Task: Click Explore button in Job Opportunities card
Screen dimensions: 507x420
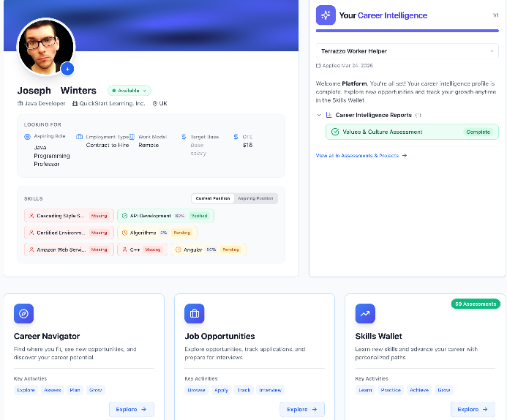Action: tap(301, 409)
